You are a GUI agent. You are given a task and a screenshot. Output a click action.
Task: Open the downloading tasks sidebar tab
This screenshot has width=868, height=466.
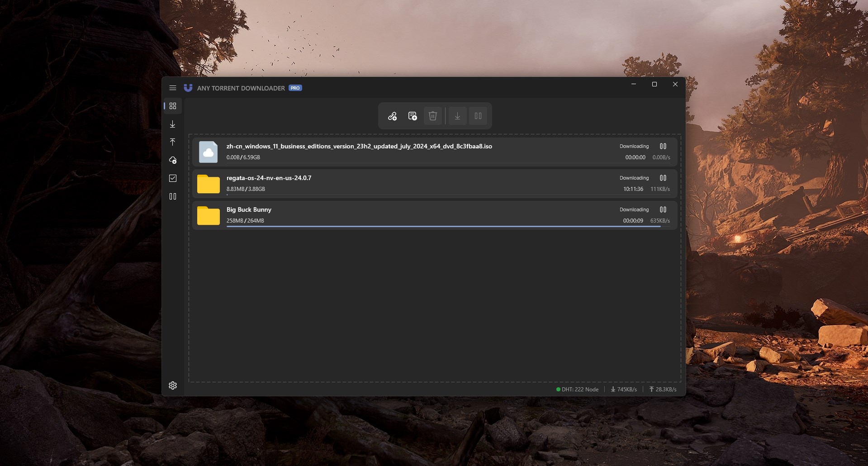pos(173,124)
